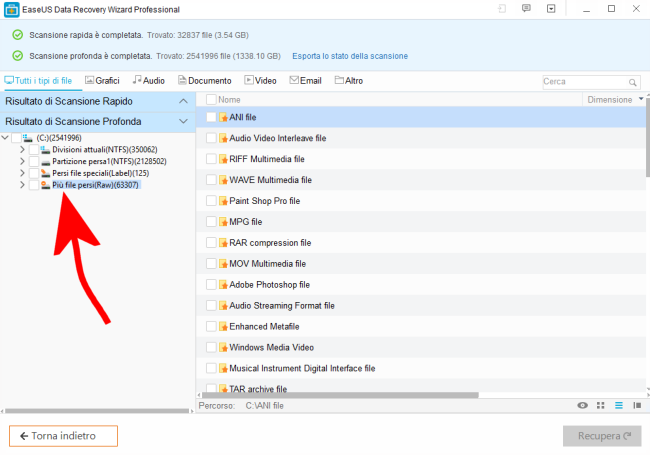Switch to Altro filter tab
Screen dimensions: 650x455
349,81
